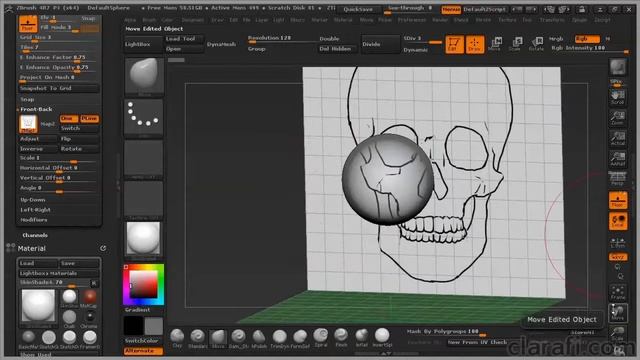Open the current material sphere thumbnail

click(144, 241)
